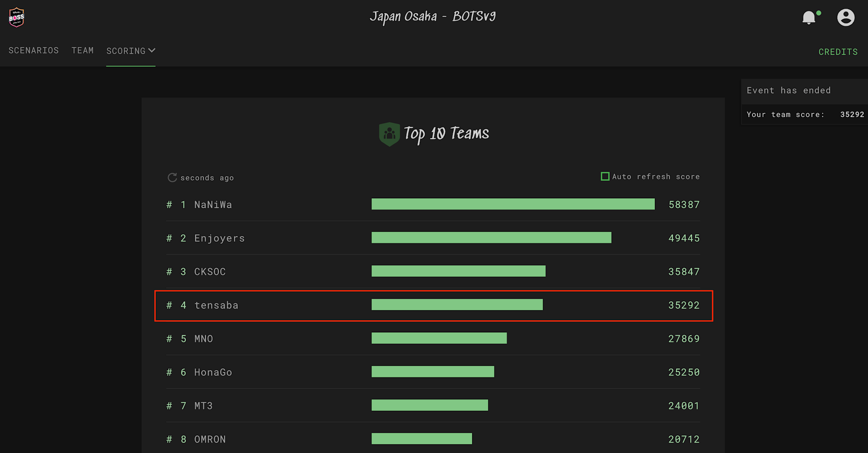The width and height of the screenshot is (868, 453).
Task: Click the Your team score value
Action: click(852, 115)
